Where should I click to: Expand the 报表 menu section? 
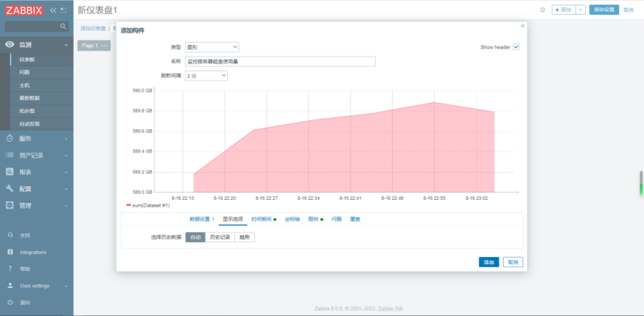click(66, 173)
